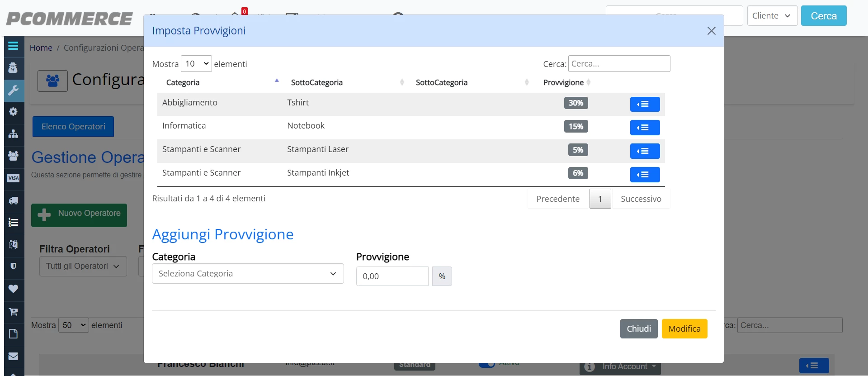Open the Mostra 50 elementi dropdown on page
The width and height of the screenshot is (868, 376).
73,325
